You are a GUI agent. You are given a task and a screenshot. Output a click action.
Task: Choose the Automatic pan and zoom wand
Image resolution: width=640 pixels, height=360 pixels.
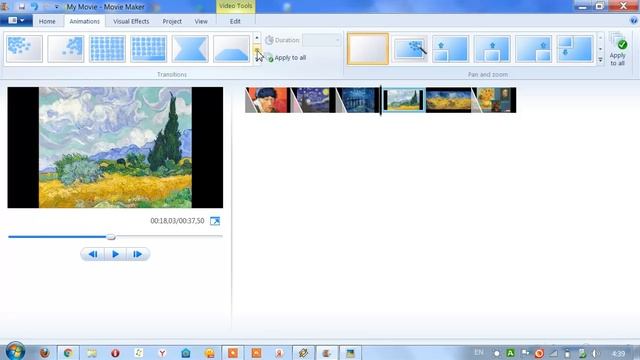coord(409,49)
